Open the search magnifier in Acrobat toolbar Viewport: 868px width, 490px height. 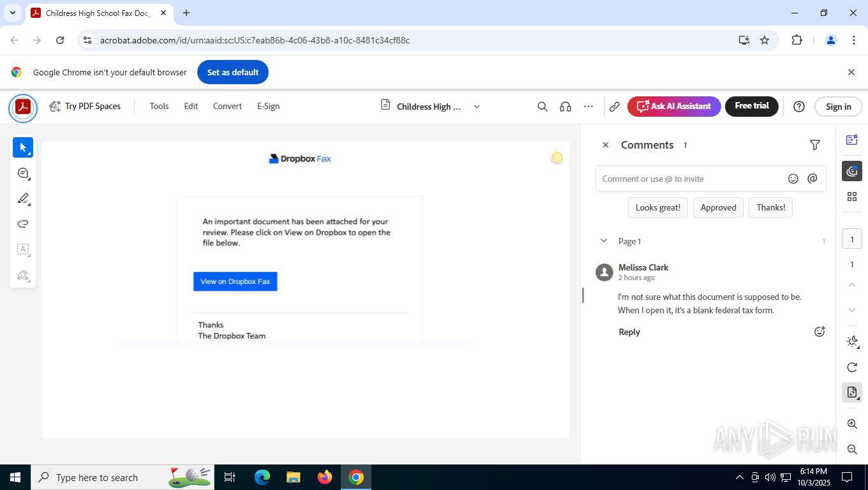tap(542, 107)
